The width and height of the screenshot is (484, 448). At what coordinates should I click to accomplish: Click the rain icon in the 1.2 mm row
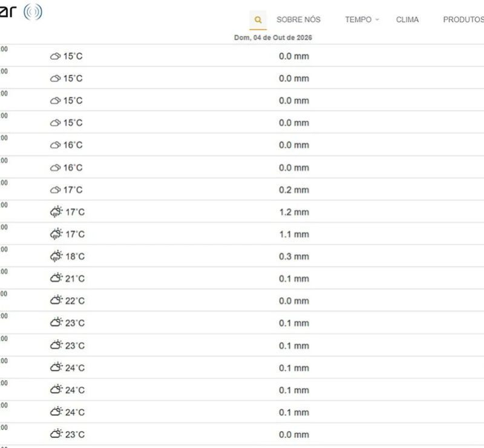[x=56, y=212]
